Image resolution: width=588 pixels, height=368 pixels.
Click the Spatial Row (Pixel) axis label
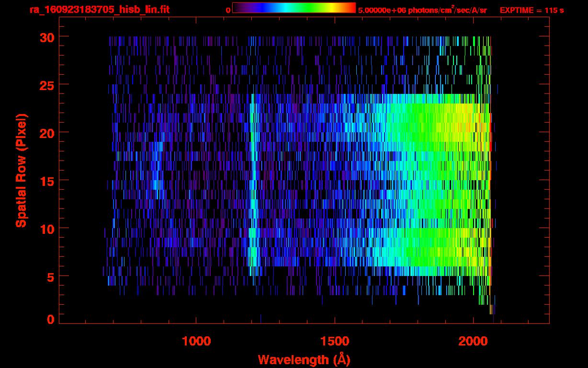pyautogui.click(x=21, y=170)
